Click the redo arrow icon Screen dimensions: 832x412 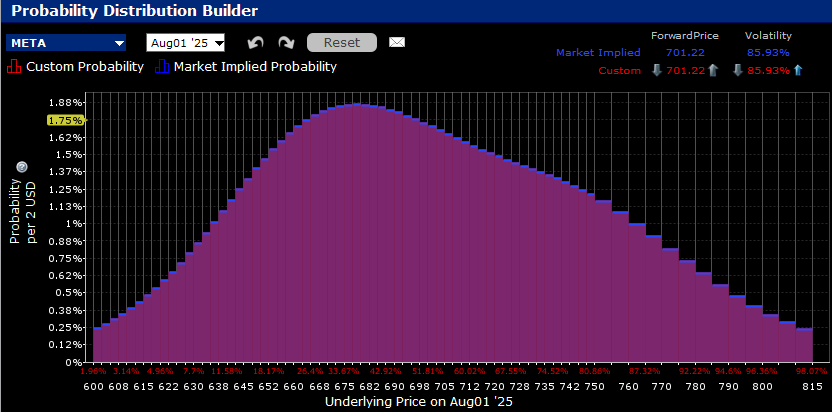click(286, 43)
